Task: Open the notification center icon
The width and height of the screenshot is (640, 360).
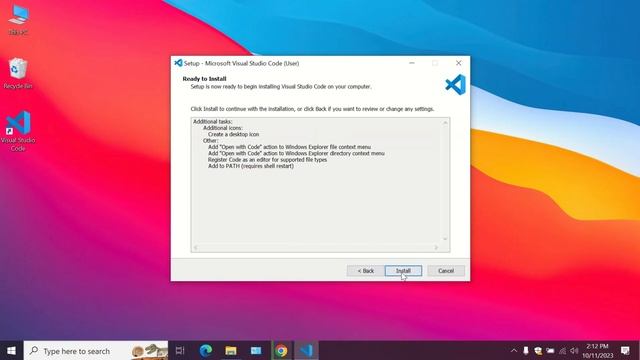Action: tap(625, 351)
